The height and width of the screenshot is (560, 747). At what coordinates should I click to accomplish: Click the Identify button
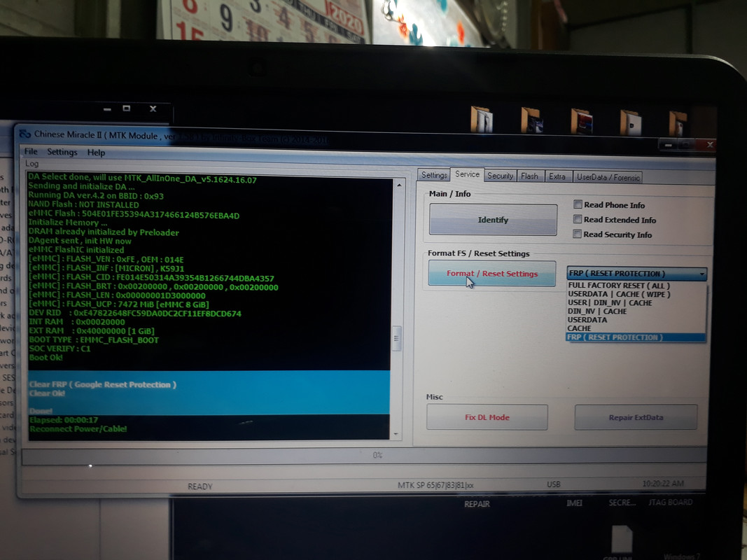[x=493, y=220]
